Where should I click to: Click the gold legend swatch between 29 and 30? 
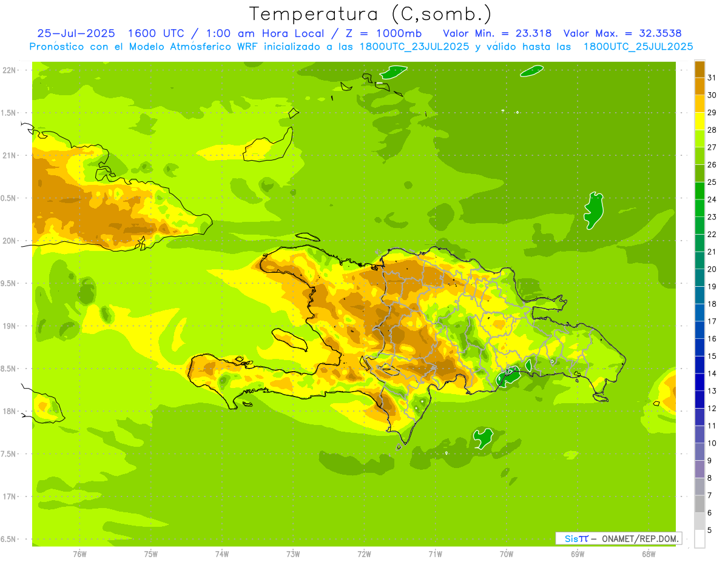click(699, 104)
